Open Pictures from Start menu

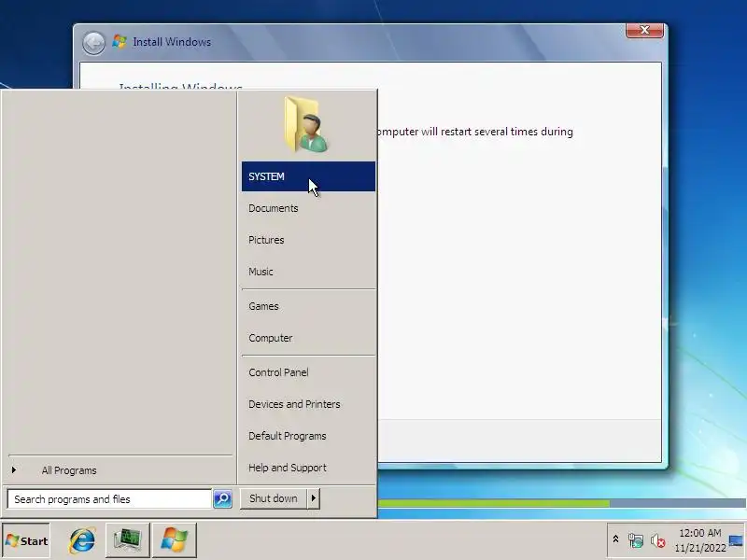[x=308, y=240]
